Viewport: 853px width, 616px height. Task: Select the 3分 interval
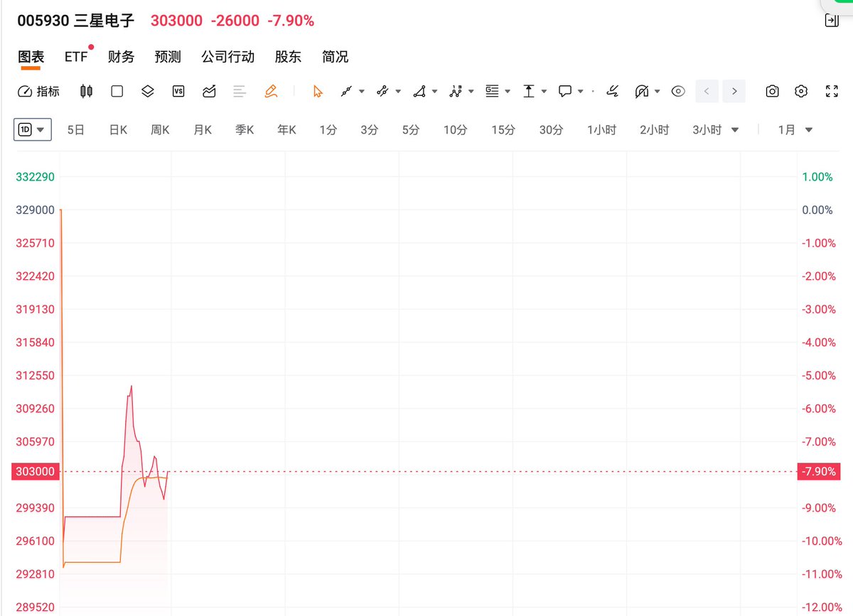(369, 130)
